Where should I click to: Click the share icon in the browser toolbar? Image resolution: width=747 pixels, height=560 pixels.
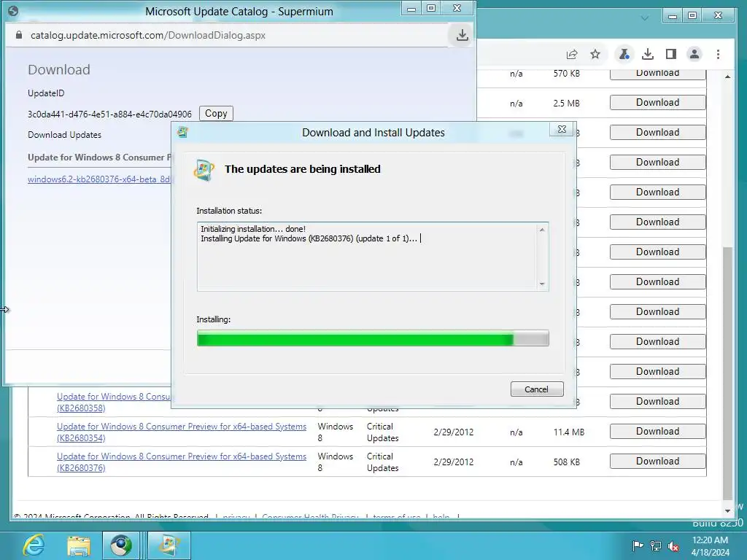coord(572,54)
